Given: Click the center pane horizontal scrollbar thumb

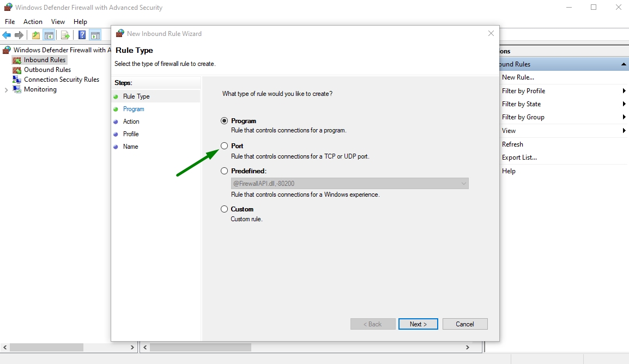Looking at the screenshot, I should (x=201, y=347).
